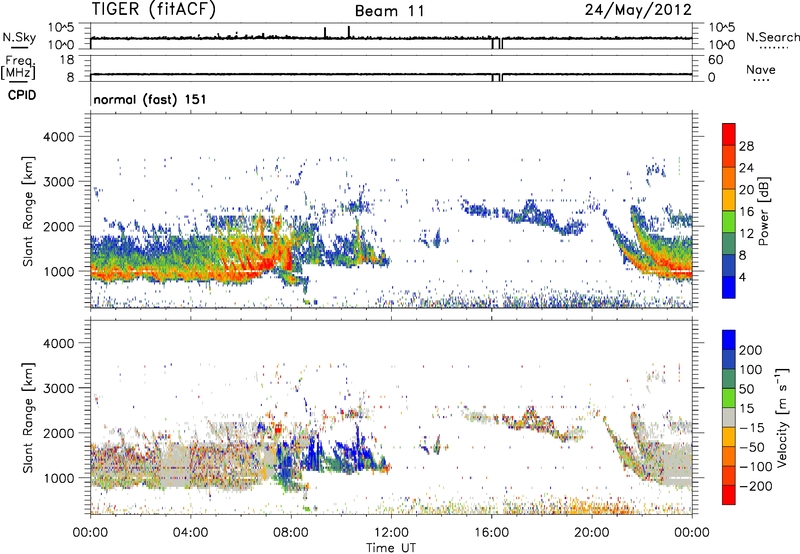The image size is (800, 554).
Task: Click the '08:00' time axis label
Action: pos(291,533)
